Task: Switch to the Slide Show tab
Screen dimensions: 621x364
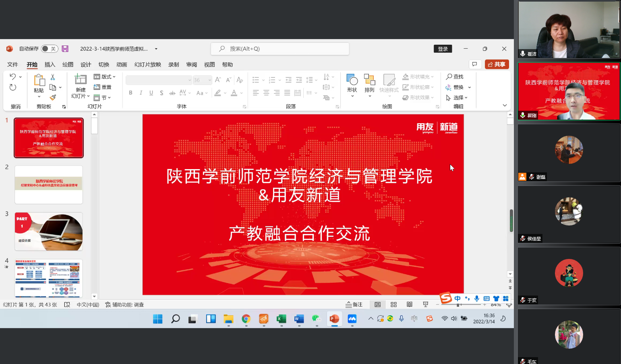Action: pyautogui.click(x=147, y=64)
